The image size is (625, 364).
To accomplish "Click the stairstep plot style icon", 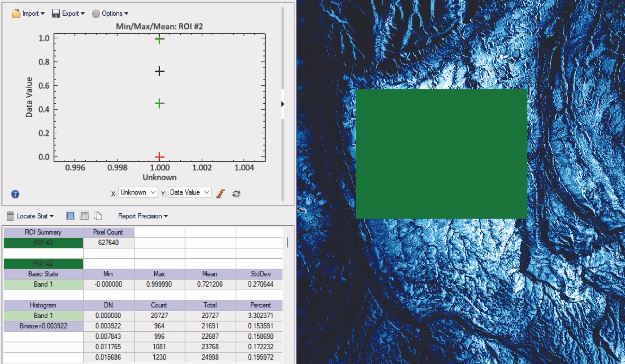I will click(x=221, y=192).
